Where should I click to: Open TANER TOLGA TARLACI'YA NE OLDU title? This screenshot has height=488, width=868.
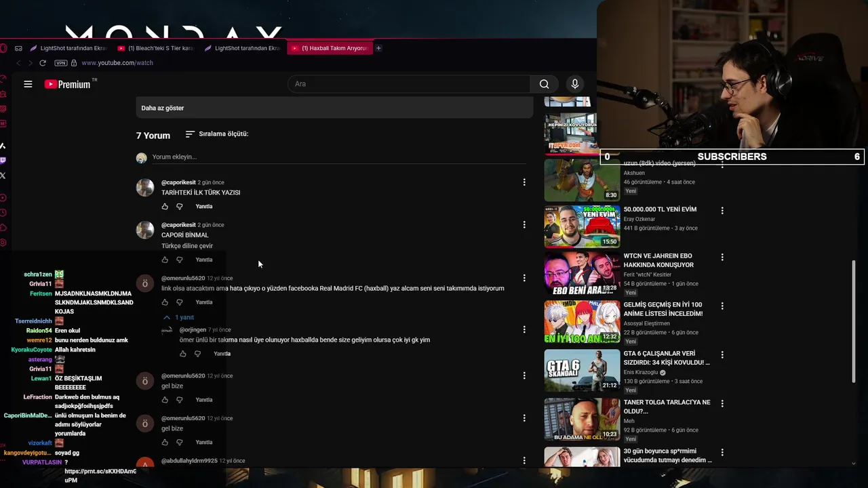tap(667, 407)
